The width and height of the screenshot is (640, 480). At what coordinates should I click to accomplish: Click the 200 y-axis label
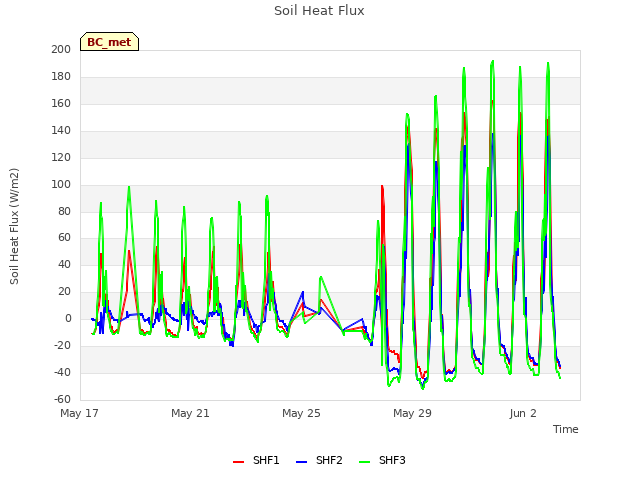(61, 49)
